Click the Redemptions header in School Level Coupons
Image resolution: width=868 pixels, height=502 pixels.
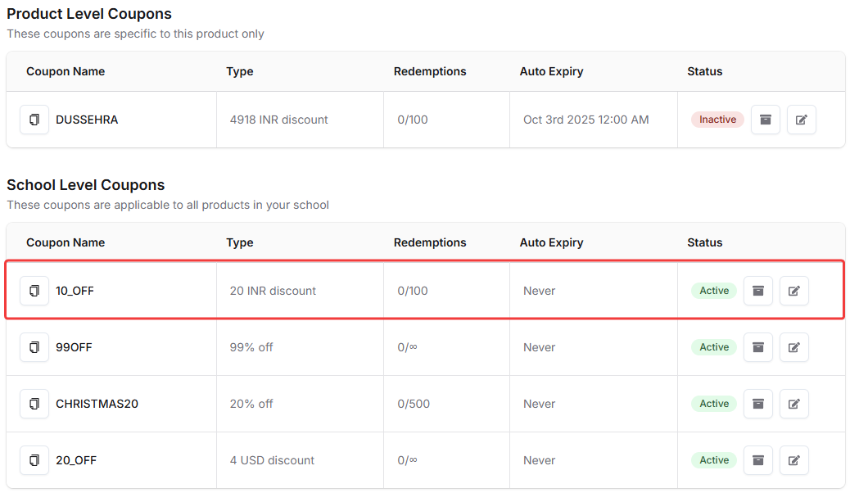430,242
